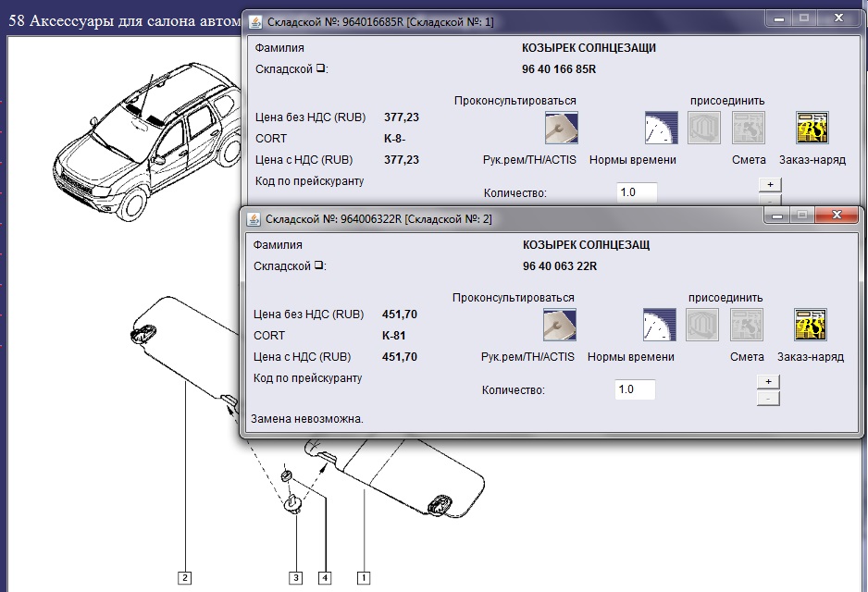Click Заказ-наряд icon in window 964006322R
Image resolution: width=868 pixels, height=592 pixels.
point(811,325)
